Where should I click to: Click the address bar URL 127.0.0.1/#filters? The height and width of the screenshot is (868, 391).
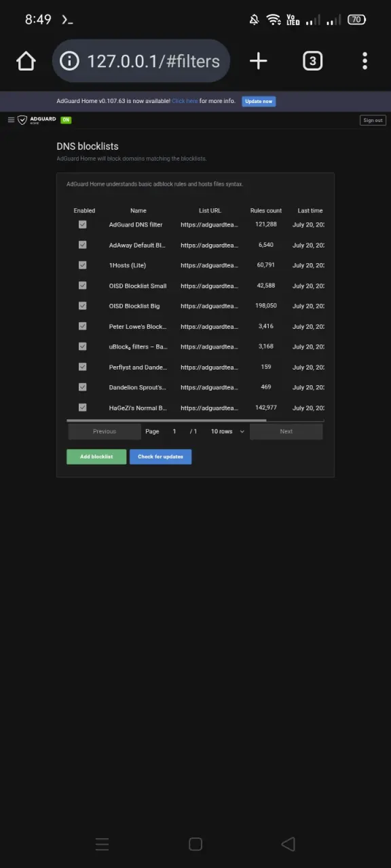pyautogui.click(x=153, y=61)
